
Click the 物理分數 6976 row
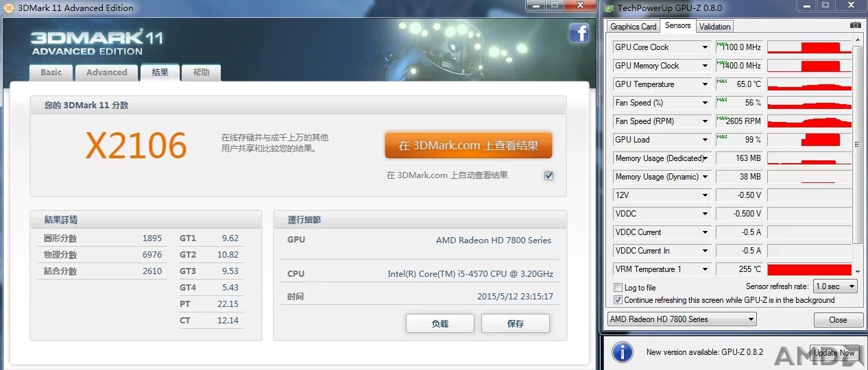[102, 255]
